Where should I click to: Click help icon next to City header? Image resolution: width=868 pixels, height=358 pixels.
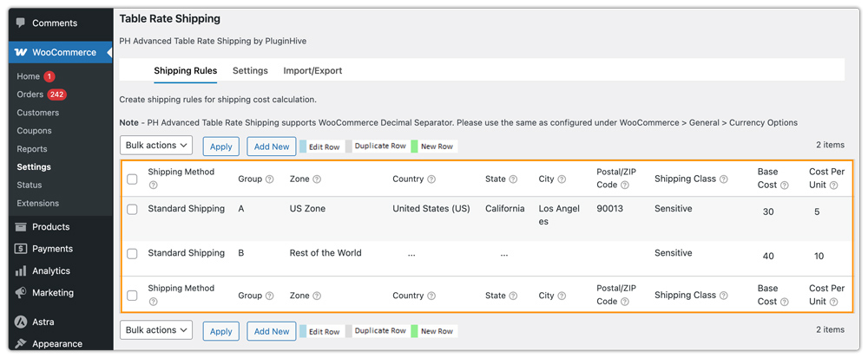click(x=562, y=179)
